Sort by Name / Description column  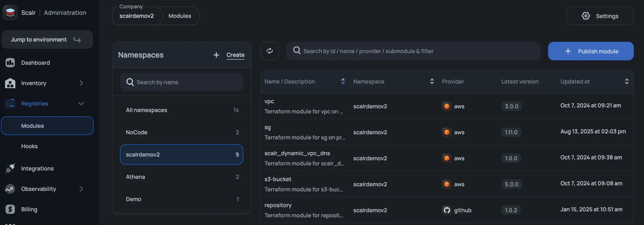pos(343,82)
